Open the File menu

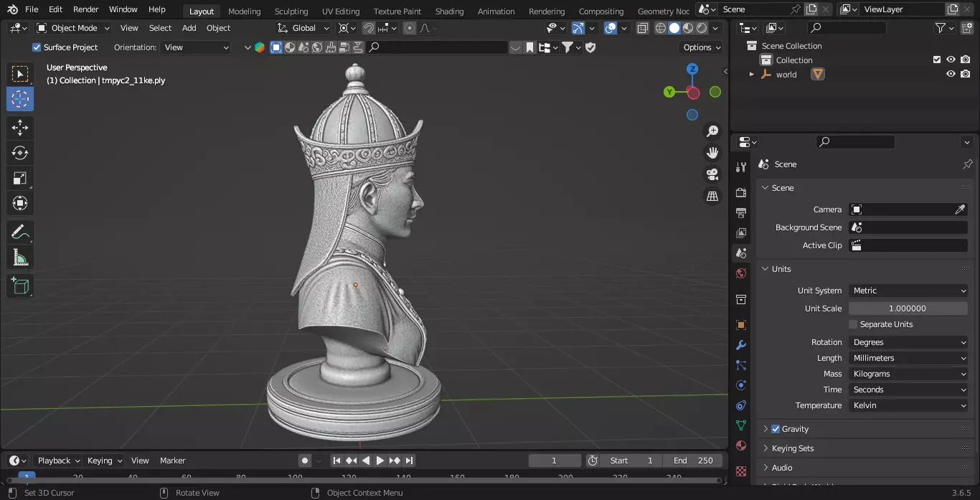pyautogui.click(x=32, y=9)
